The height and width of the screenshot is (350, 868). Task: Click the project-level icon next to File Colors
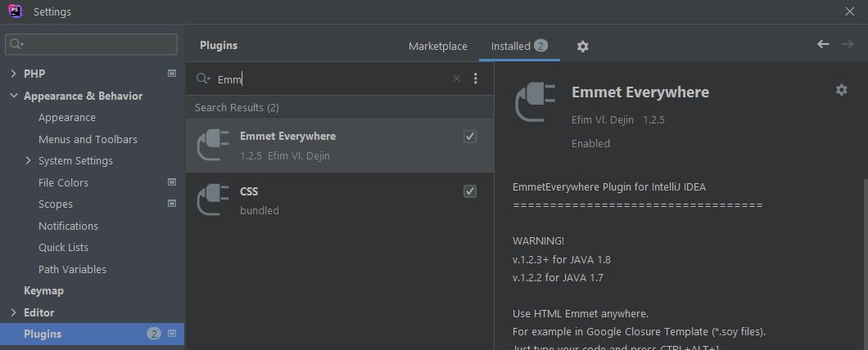tap(172, 182)
